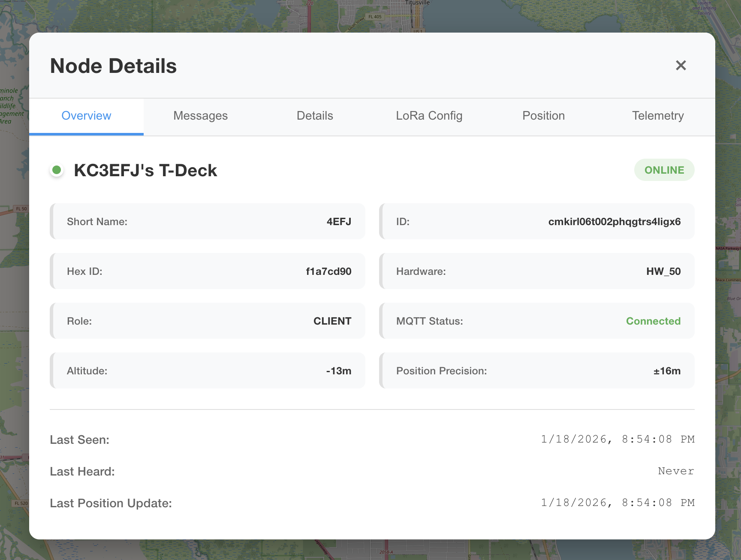Click the Last Seen timestamp

617,440
